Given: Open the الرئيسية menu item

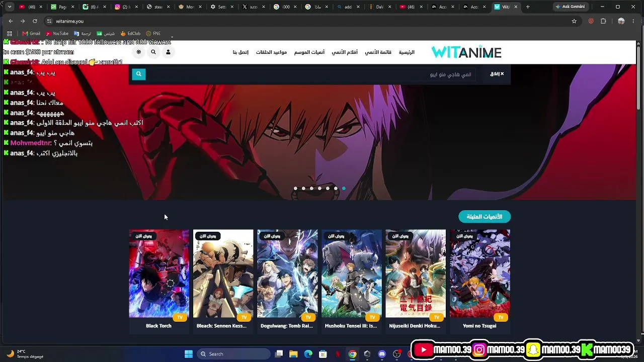Looking at the screenshot, I should [407, 52].
